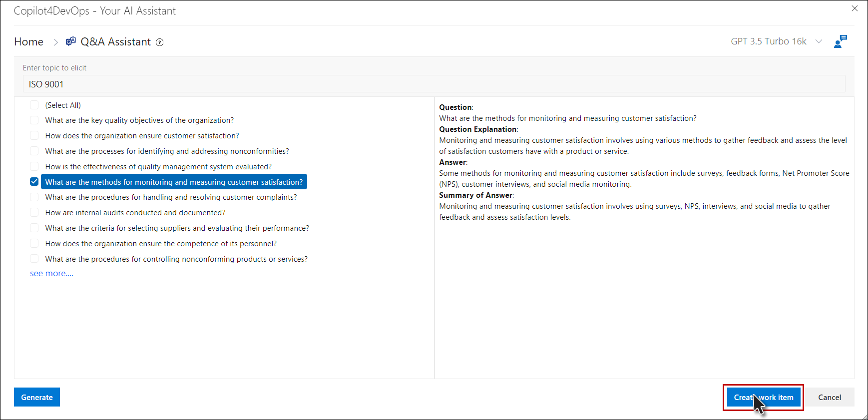Click the Q&A Assistant breadcrumb title
868x420 pixels.
pos(116,42)
